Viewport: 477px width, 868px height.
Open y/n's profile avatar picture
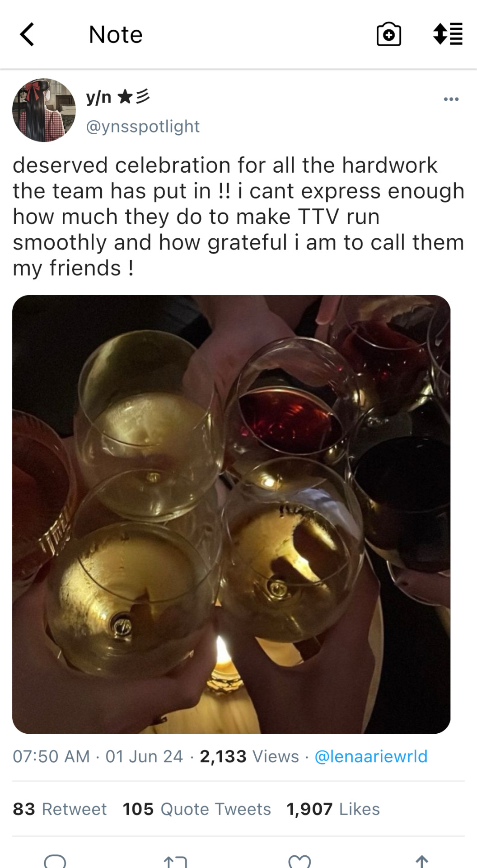[x=44, y=110]
